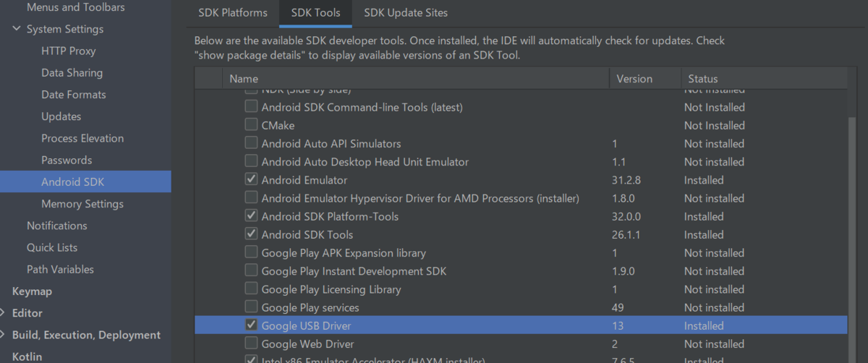Click Not installed status for CMake

tap(715, 125)
